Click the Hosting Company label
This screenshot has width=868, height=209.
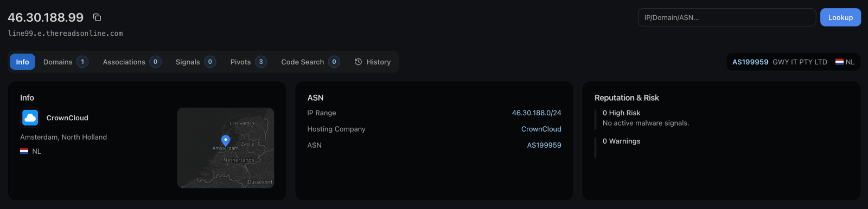coord(336,129)
